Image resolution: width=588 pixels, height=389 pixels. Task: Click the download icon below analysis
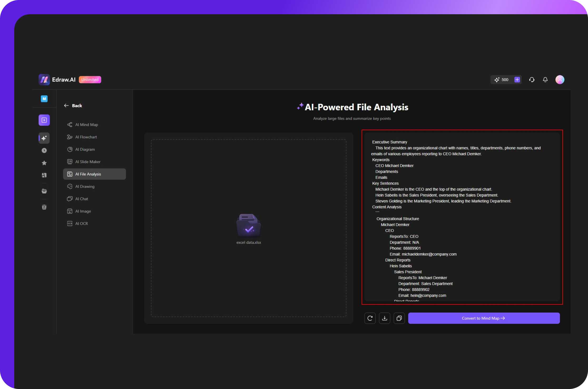tap(385, 318)
